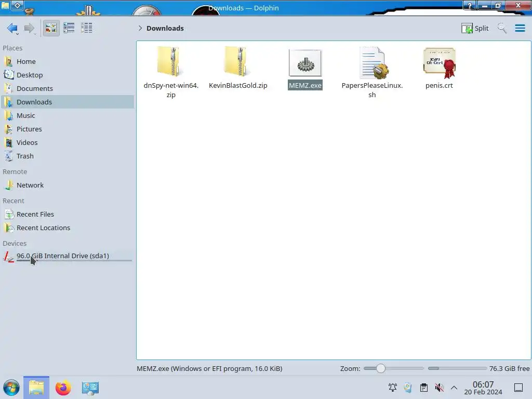Viewport: 532px width, 399px height.
Task: Click the Dolphin file manager taskbar icon
Action: click(36, 388)
